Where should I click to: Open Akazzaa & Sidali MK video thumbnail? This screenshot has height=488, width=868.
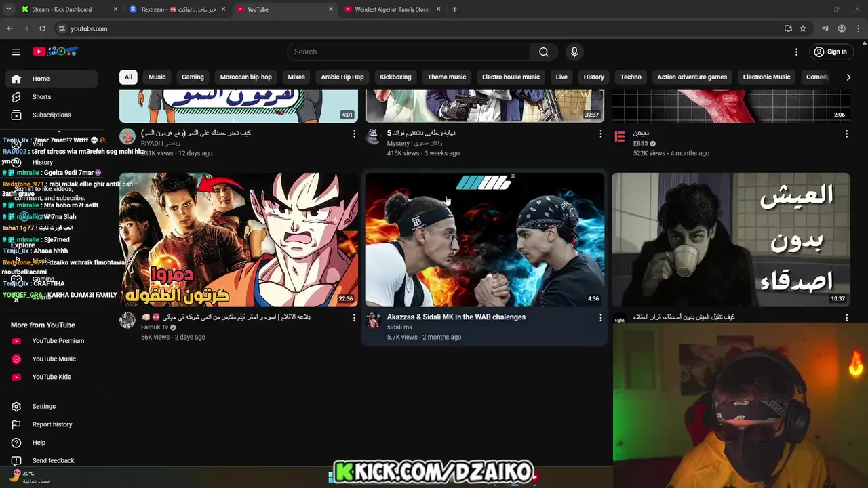click(x=484, y=239)
